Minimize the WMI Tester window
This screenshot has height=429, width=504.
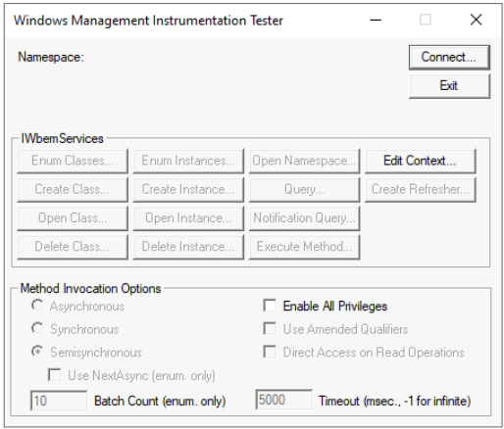point(376,20)
